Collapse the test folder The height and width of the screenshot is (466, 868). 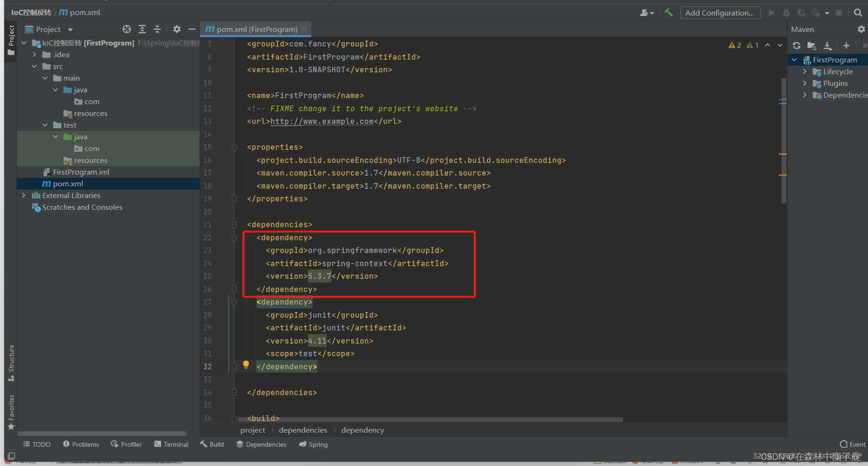pos(45,125)
